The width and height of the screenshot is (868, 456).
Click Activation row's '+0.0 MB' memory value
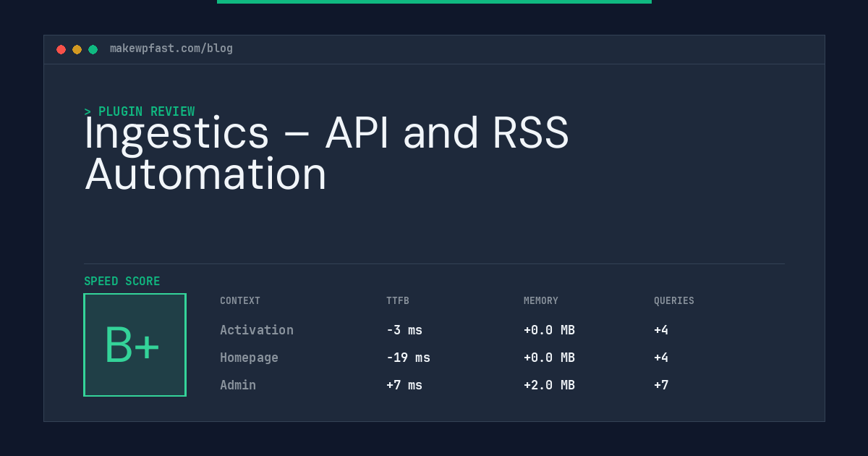tap(549, 330)
